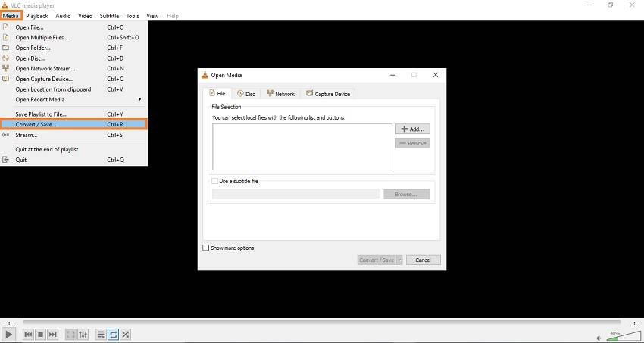Open the dropdown arrow beside Convert / Save

[x=399, y=260]
